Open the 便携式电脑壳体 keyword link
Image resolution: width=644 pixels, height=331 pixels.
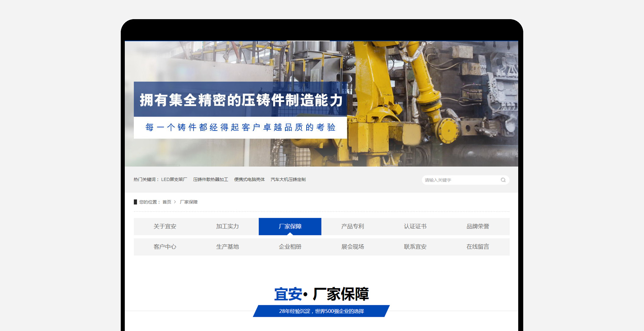(x=249, y=180)
